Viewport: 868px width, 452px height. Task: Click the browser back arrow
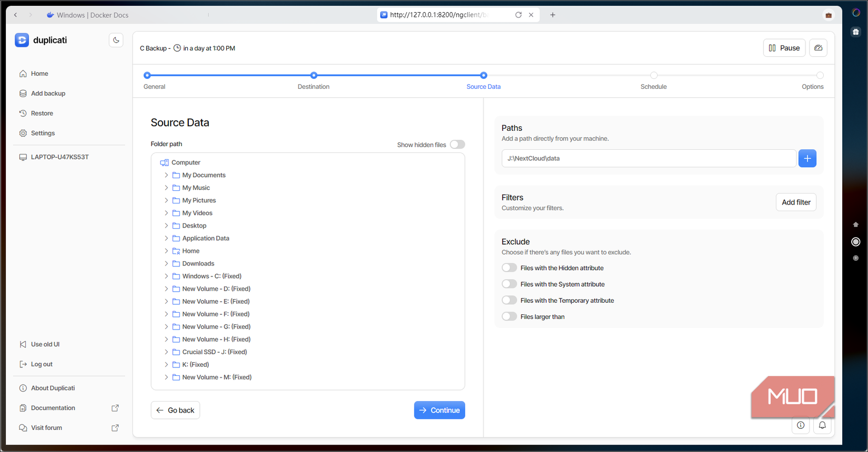click(16, 15)
